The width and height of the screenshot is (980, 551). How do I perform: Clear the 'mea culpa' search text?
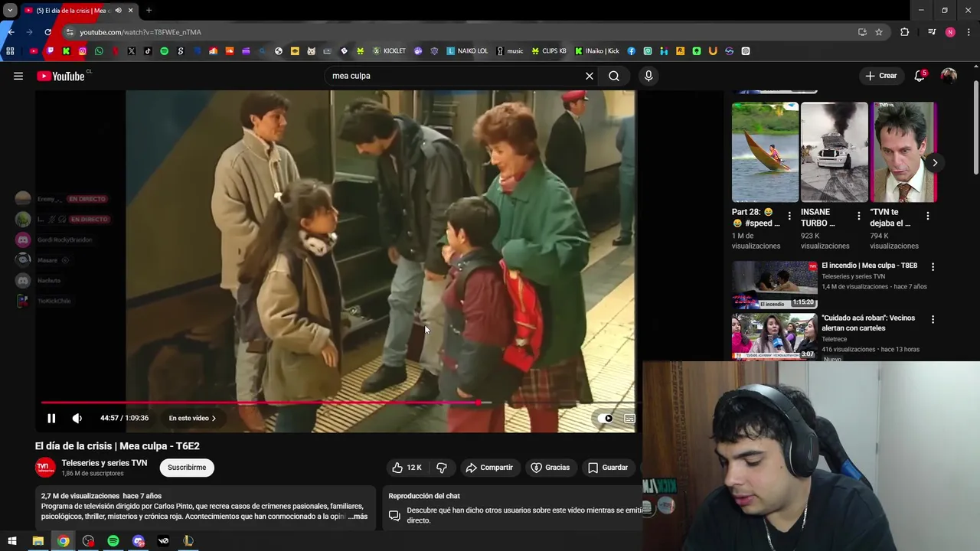coord(590,76)
